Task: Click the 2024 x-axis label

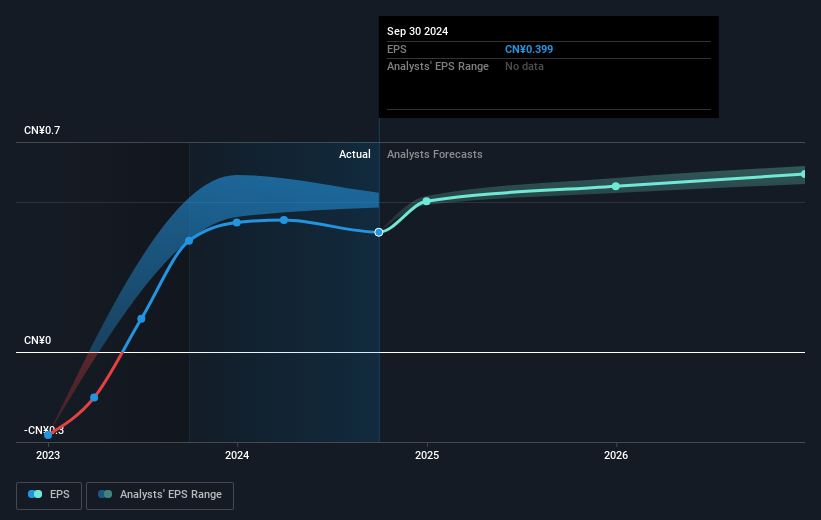Action: tap(237, 455)
